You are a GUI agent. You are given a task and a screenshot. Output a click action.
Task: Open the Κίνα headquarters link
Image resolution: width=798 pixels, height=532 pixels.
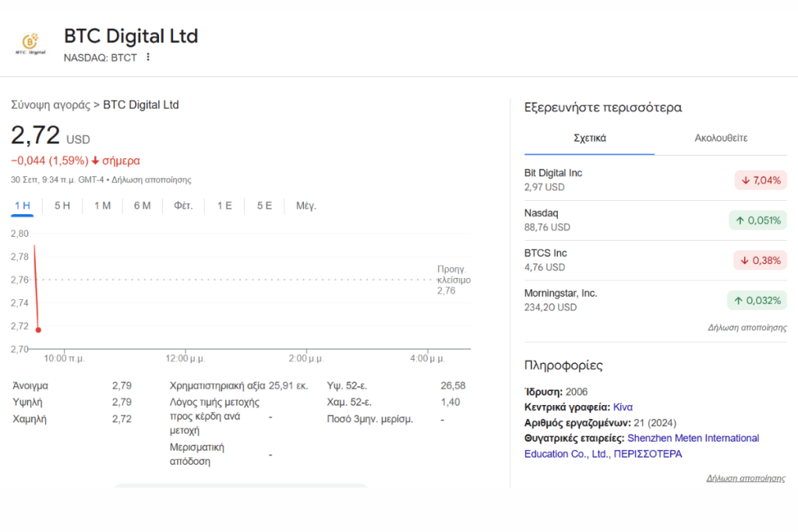pos(623,407)
